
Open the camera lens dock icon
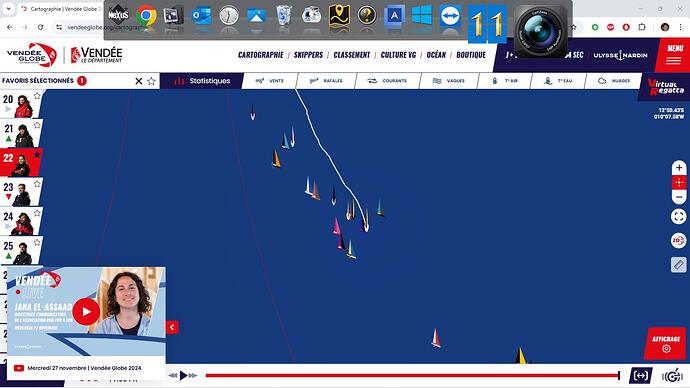540,32
